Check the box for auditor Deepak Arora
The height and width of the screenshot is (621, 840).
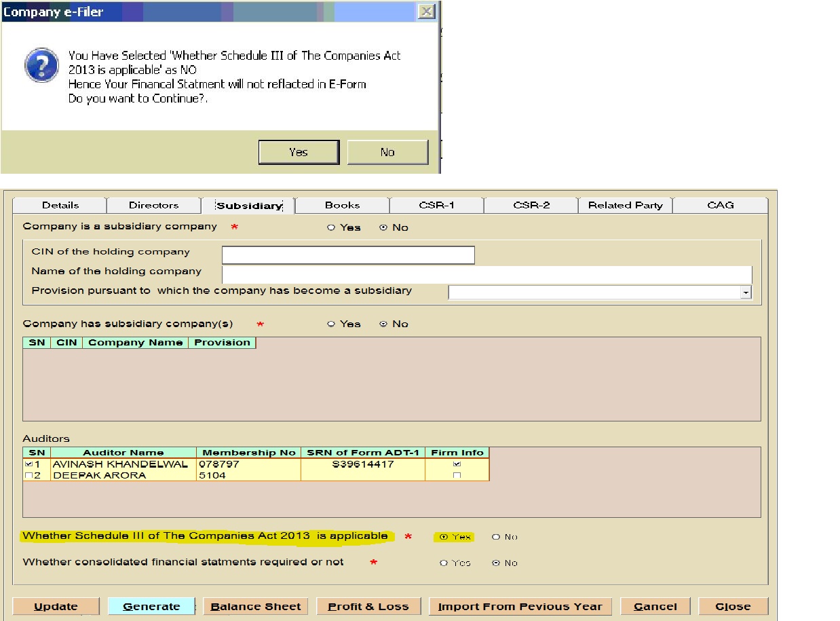coord(28,476)
